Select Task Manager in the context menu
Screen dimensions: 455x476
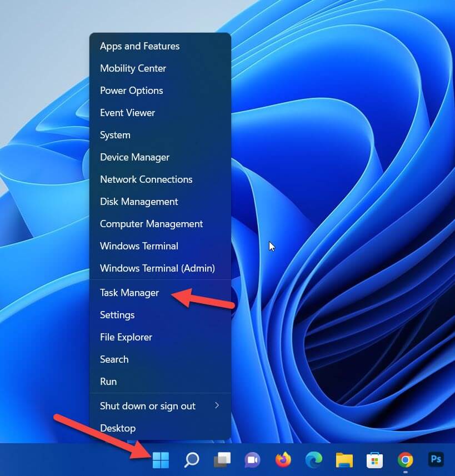[x=129, y=293]
